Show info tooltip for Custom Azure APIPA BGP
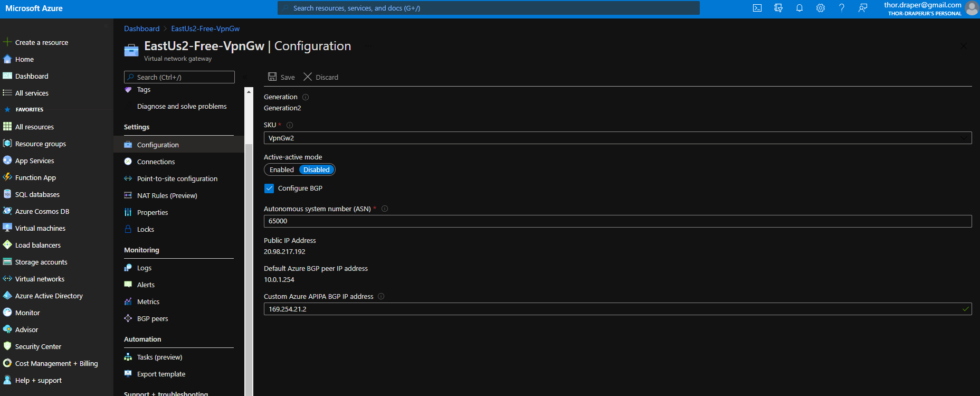The image size is (980, 396). pos(381,296)
